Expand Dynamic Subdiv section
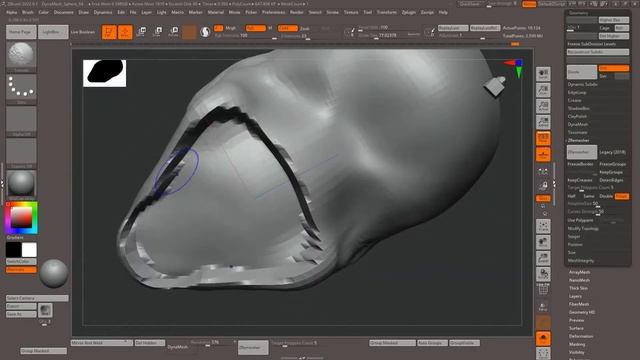This screenshot has width=640, height=360. click(582, 84)
